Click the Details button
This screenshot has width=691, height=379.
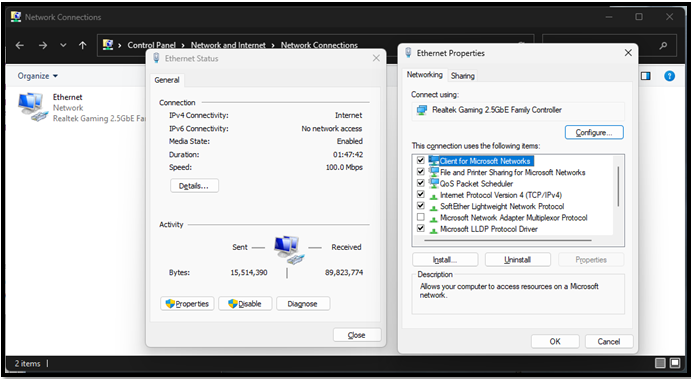(194, 186)
